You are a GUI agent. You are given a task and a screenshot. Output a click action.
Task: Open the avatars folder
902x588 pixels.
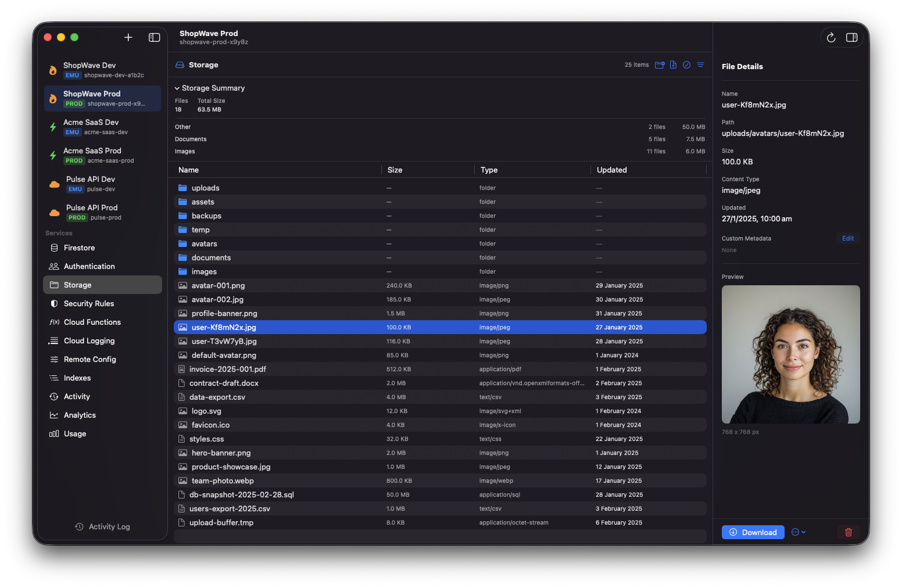pos(205,243)
